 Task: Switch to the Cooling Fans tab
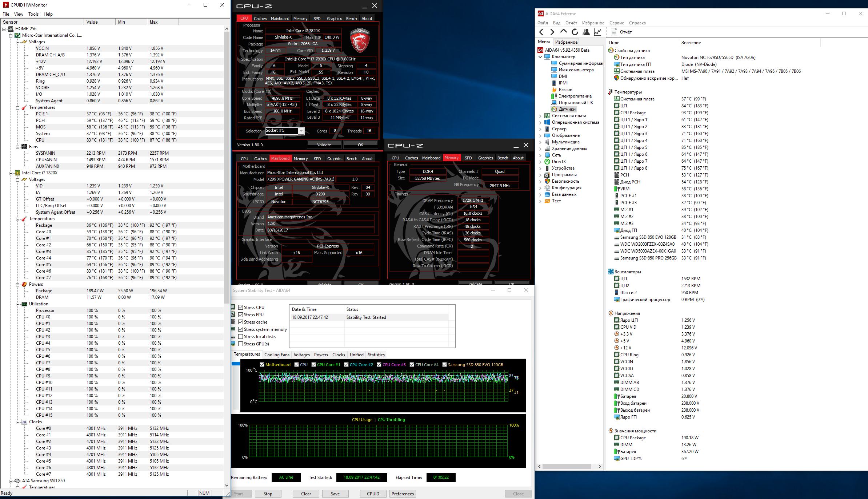pyautogui.click(x=277, y=355)
